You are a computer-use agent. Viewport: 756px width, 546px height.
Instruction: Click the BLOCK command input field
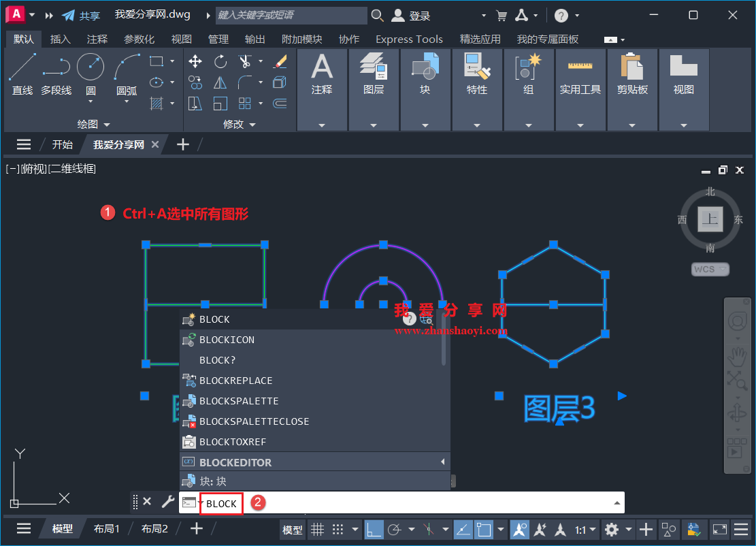coord(221,503)
